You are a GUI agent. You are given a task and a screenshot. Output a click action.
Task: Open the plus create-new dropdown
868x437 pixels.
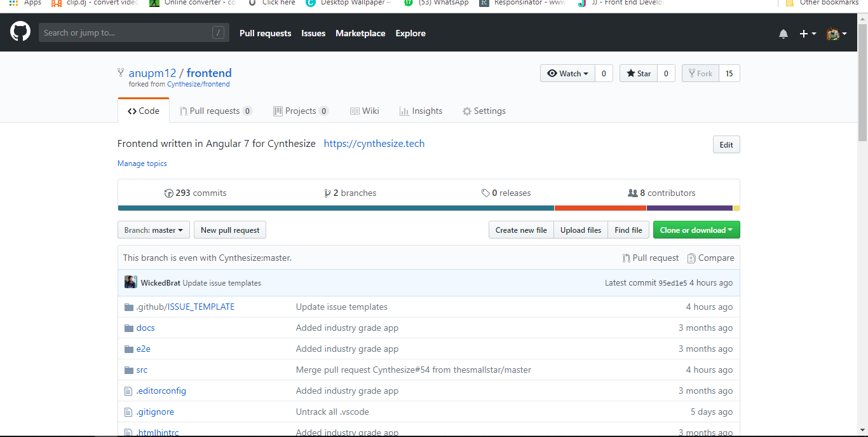(808, 34)
